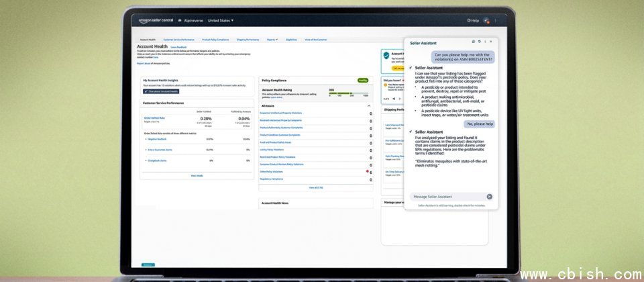Screen dimensions: 644x282
Task: Open Customer Product Reviews Policy Violations
Action: [281, 164]
